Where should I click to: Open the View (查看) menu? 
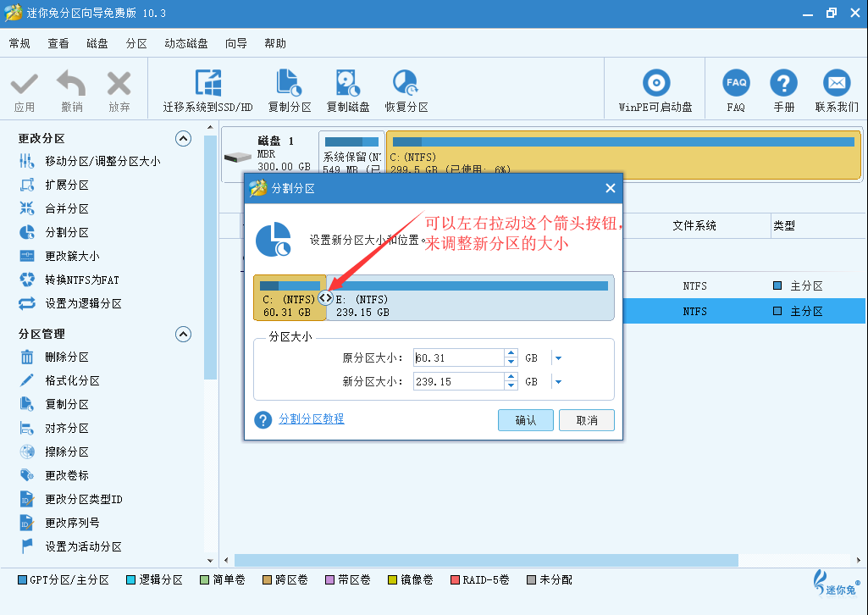coord(58,43)
